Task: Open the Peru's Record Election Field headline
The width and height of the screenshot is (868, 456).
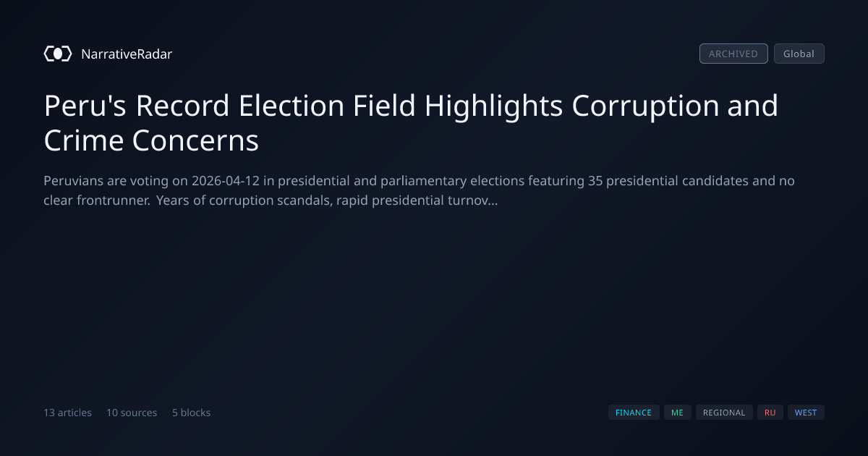Action: (411, 123)
